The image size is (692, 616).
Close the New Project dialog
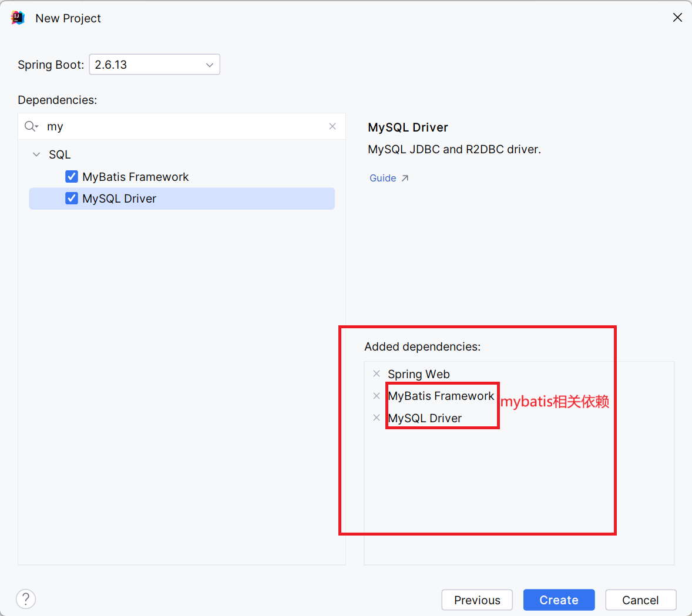tap(677, 18)
